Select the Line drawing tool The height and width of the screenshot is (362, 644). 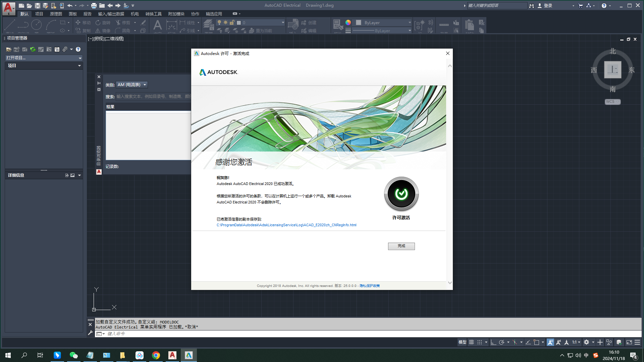[9, 25]
